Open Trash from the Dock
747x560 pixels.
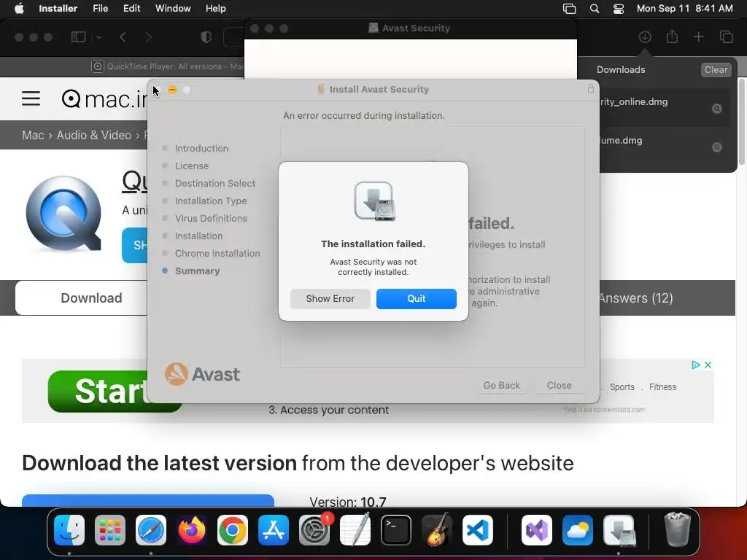click(x=678, y=530)
